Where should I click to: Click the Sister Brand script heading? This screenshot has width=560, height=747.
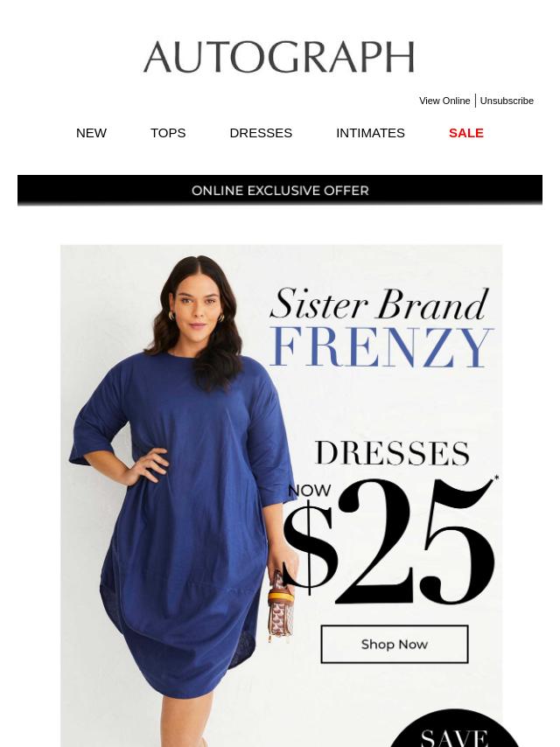(x=380, y=304)
